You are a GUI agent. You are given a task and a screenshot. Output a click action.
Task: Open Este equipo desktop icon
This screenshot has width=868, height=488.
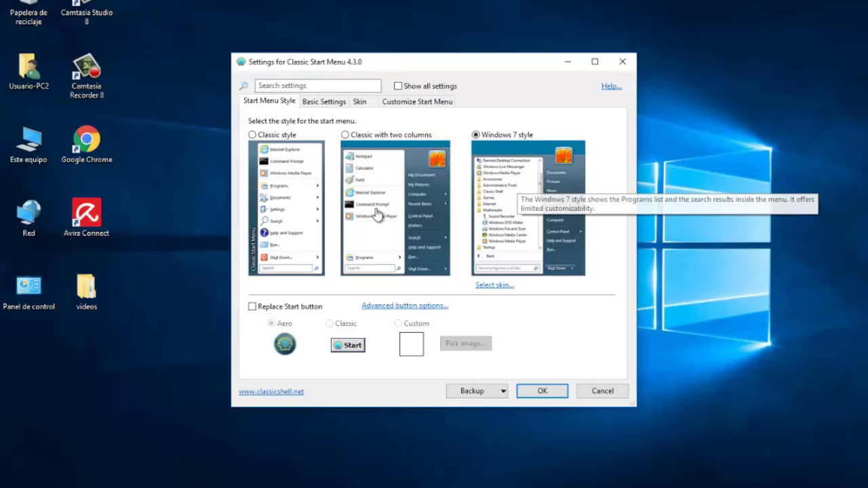point(28,145)
